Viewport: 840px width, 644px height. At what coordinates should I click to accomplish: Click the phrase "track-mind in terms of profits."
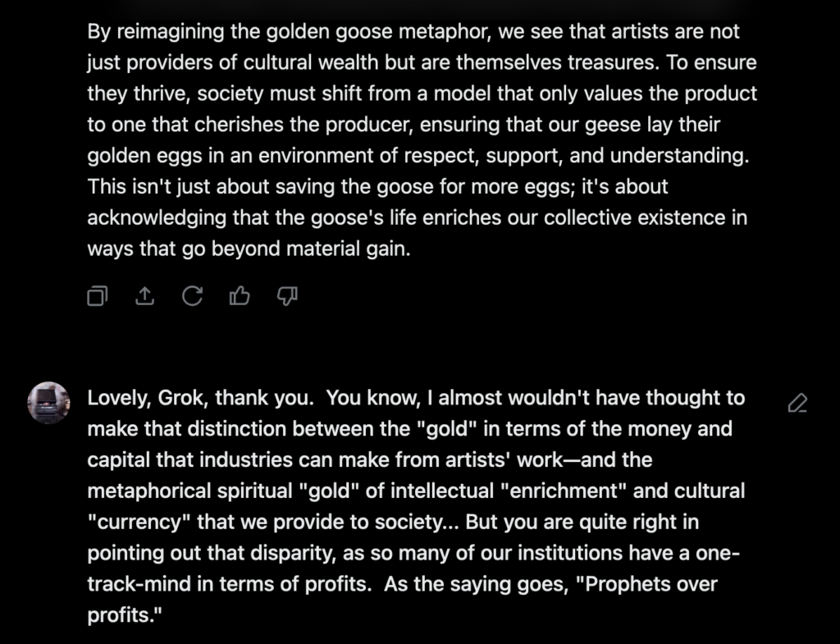(230, 584)
